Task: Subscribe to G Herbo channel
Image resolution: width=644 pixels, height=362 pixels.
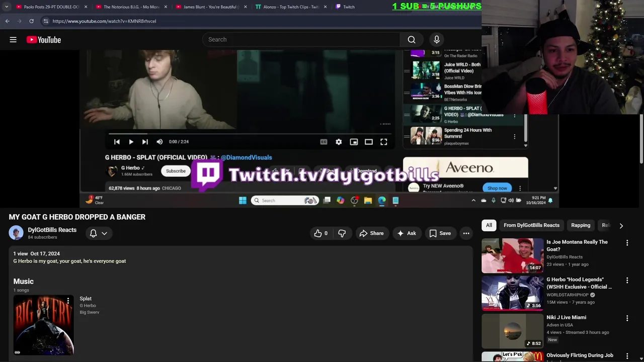Action: (176, 171)
